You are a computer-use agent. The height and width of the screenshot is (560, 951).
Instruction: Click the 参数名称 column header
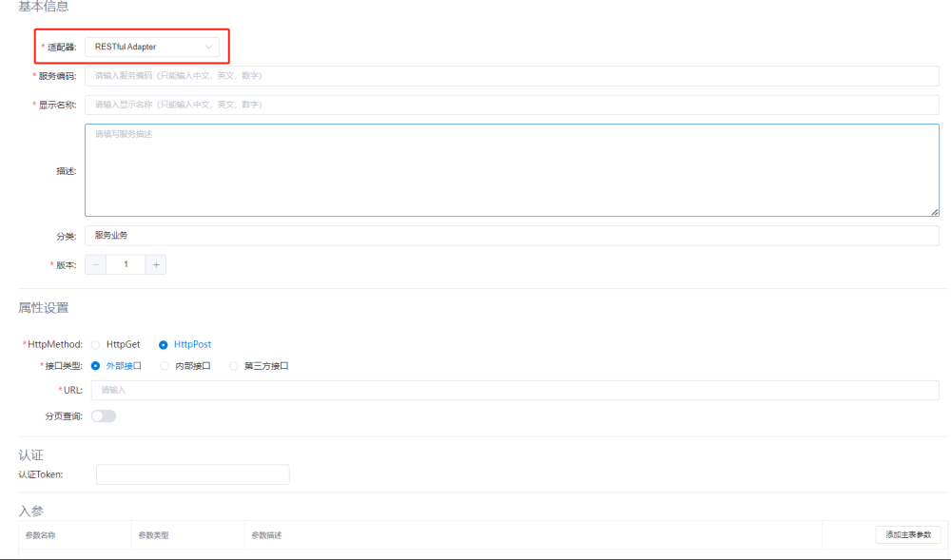(x=41, y=535)
